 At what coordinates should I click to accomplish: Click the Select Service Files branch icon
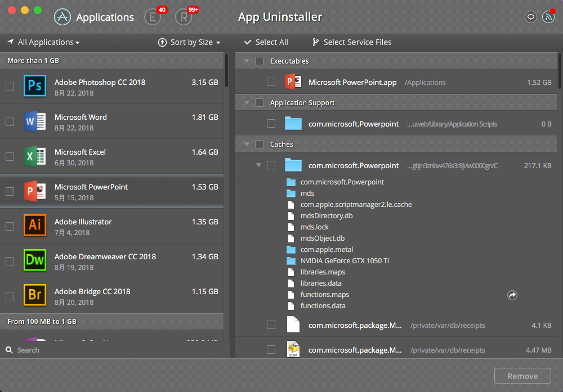pyautogui.click(x=315, y=42)
